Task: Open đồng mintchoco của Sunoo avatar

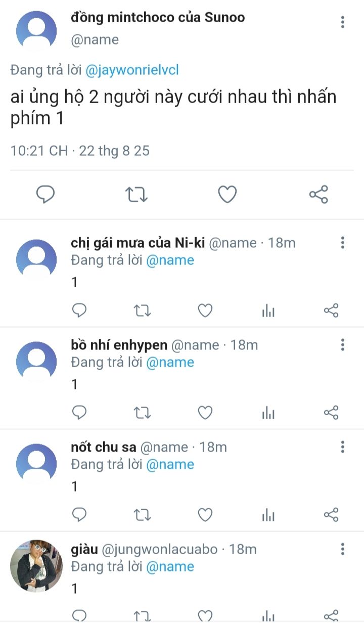Action: (x=36, y=30)
